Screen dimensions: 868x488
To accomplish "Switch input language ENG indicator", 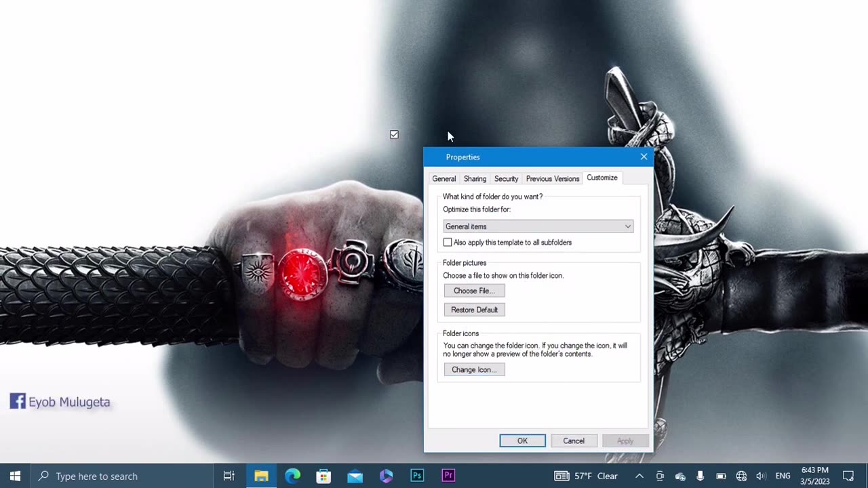I will 783,476.
